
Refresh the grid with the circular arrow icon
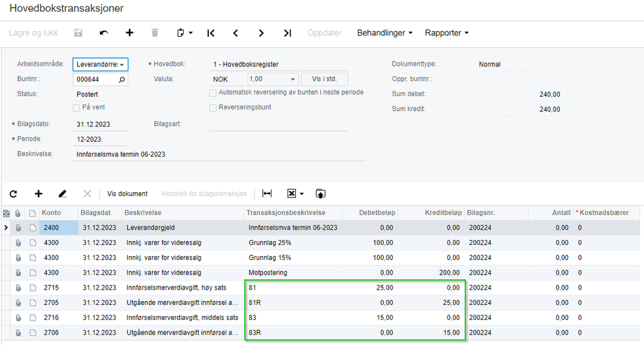[x=14, y=194]
